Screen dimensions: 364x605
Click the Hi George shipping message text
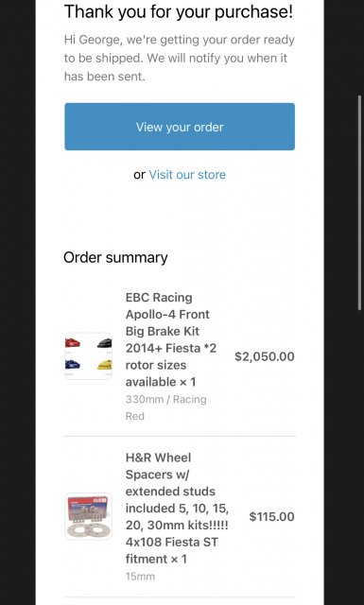click(x=179, y=58)
